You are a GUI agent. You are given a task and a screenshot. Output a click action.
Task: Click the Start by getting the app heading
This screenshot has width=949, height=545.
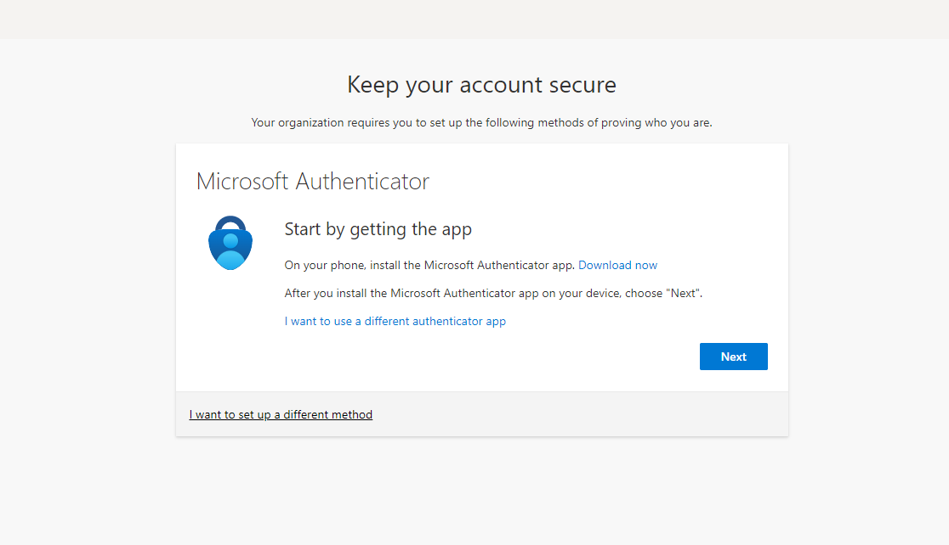click(378, 230)
